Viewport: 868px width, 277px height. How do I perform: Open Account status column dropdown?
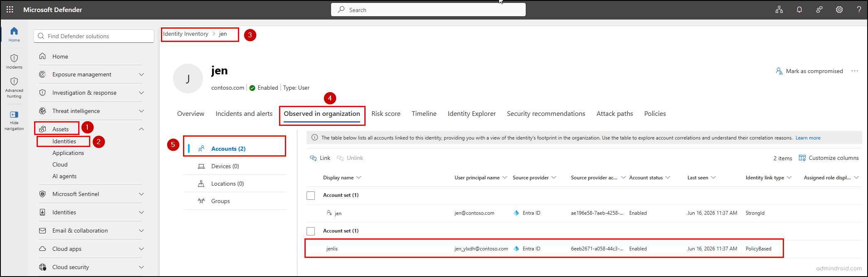668,178
